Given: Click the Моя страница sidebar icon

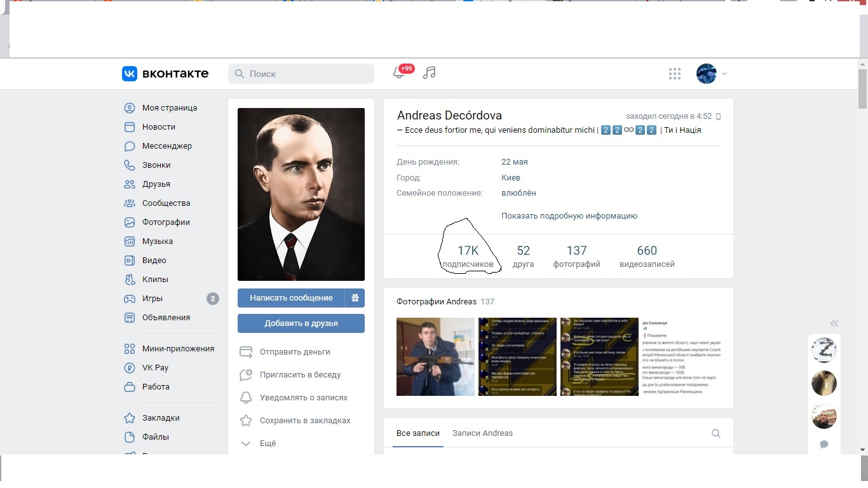Looking at the screenshot, I should 130,108.
